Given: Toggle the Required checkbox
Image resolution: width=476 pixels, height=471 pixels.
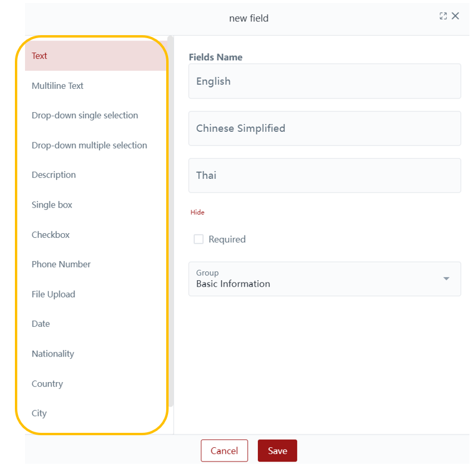Looking at the screenshot, I should 198,239.
